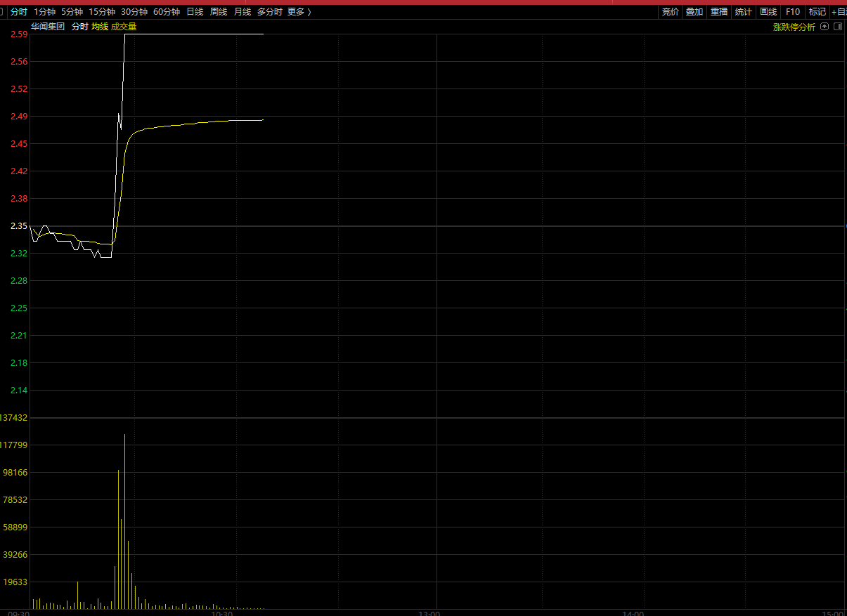Viewport: 847px width, 616px height.
Task: Open the 涨跌停分析 limit analysis link
Action: (794, 27)
